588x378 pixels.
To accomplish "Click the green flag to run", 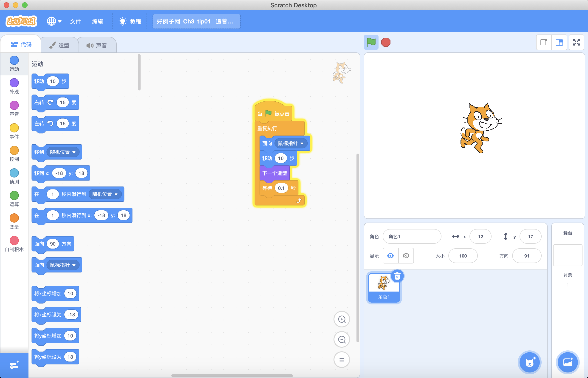I will coord(371,42).
